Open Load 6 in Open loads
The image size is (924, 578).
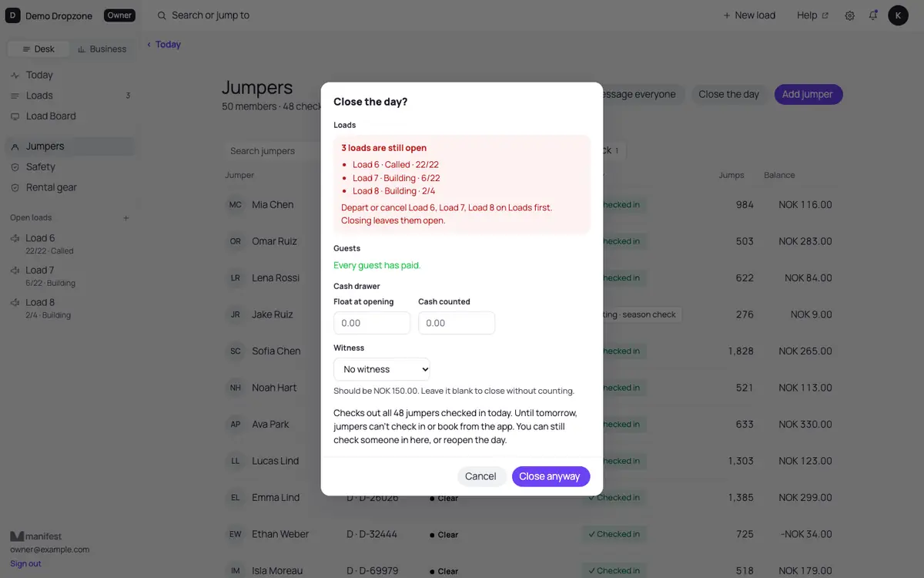click(x=70, y=244)
